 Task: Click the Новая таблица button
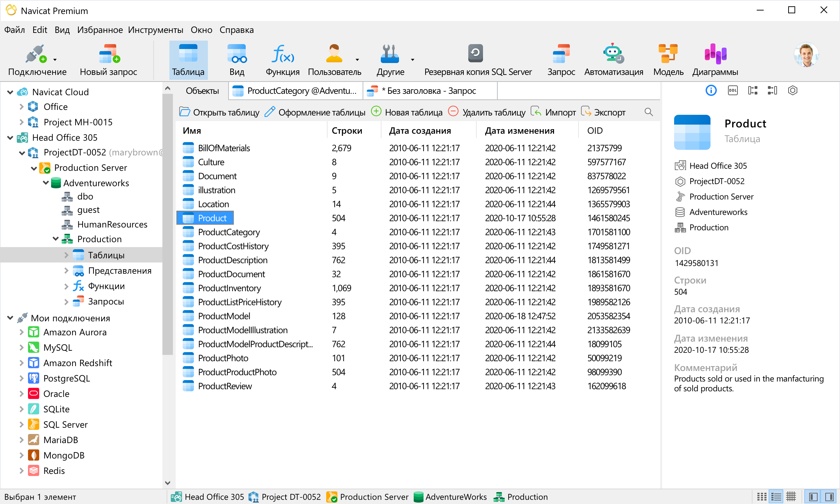click(413, 112)
